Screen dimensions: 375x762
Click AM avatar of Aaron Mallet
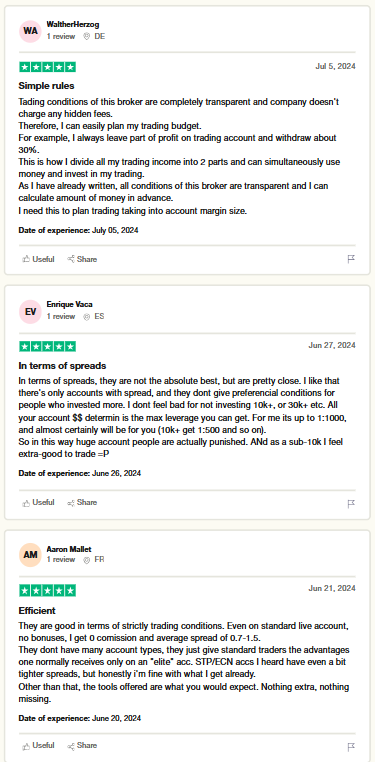click(x=31, y=554)
